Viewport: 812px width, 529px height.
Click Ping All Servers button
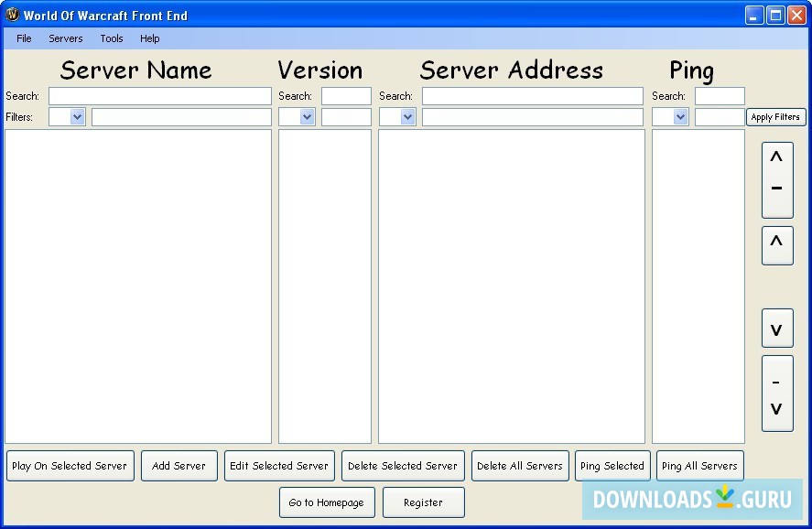point(699,466)
